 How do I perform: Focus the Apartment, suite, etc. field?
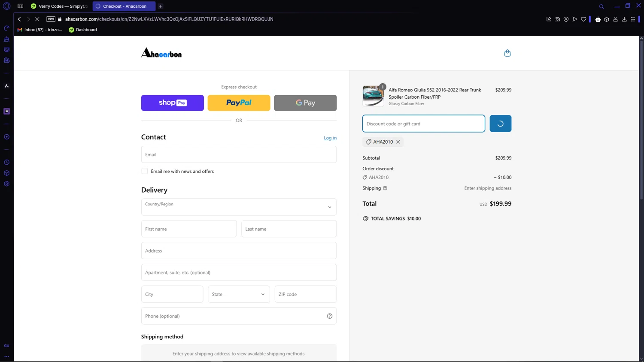click(239, 272)
